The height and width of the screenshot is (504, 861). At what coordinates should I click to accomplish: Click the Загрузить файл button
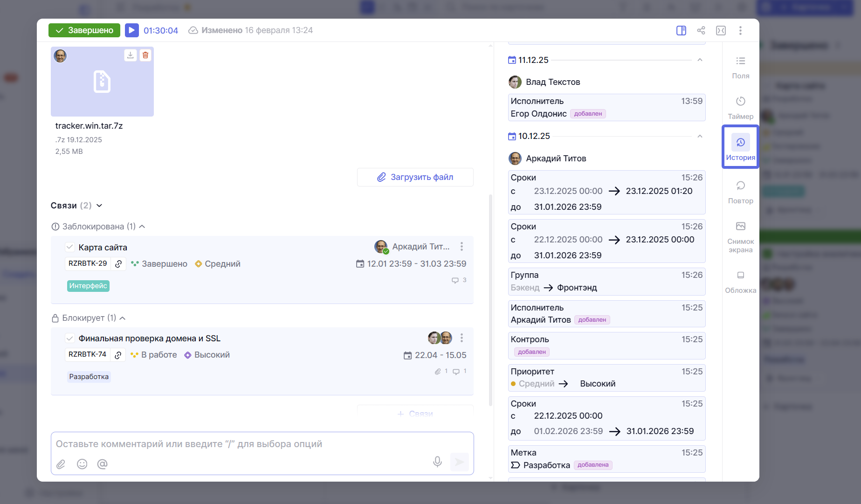coord(415,177)
